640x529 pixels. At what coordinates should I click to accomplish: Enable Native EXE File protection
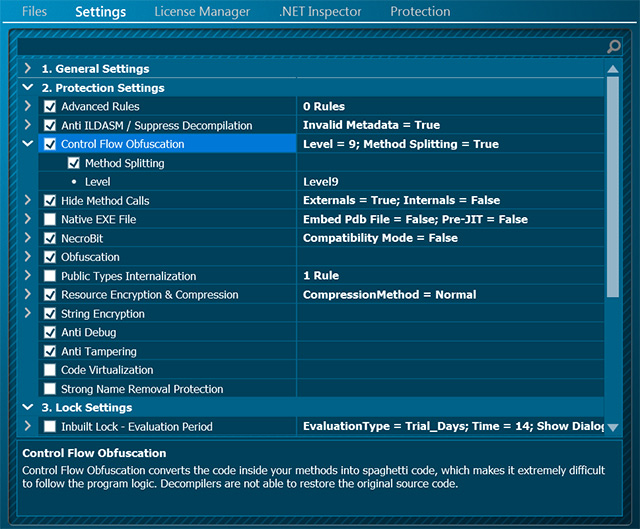coord(50,219)
